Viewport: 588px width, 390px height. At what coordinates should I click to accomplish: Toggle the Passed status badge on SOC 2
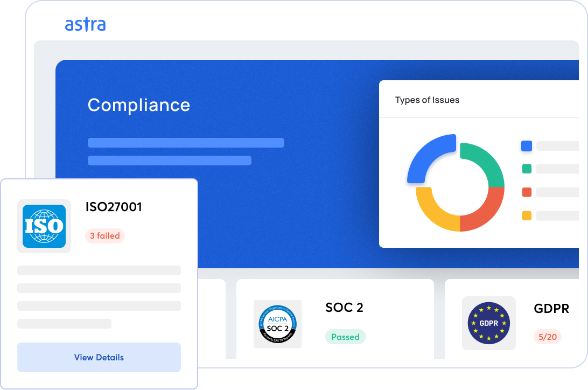[x=345, y=337]
